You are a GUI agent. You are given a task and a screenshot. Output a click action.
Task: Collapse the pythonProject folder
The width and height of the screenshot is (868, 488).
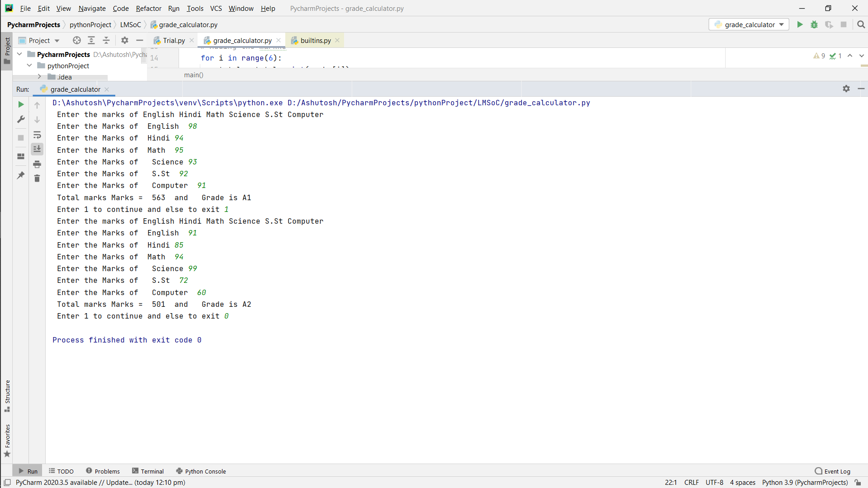tap(29, 66)
